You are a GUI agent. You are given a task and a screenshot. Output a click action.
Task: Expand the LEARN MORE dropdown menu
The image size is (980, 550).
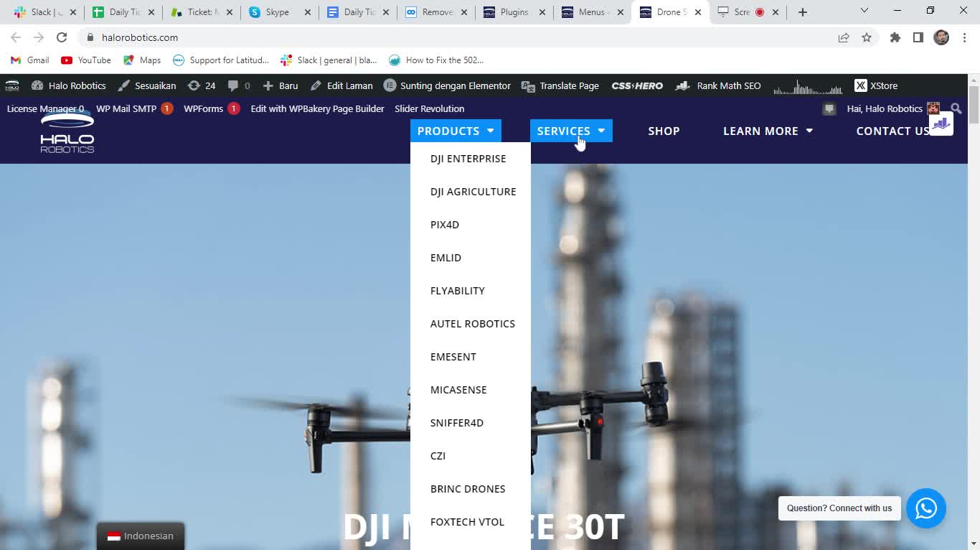click(x=768, y=131)
